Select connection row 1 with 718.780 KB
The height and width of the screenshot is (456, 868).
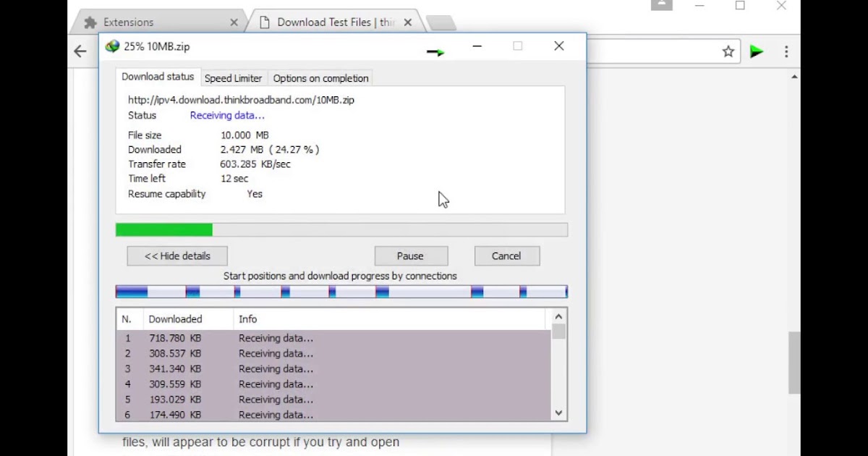(333, 338)
